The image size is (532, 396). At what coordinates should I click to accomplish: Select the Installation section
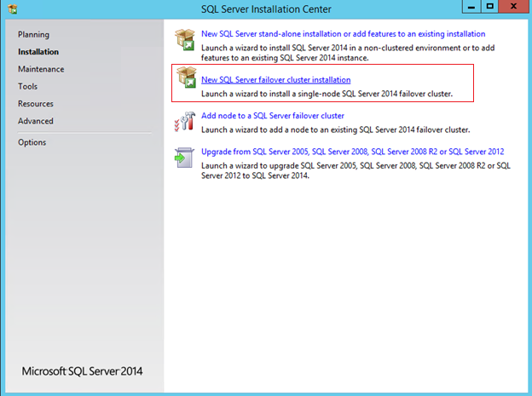[38, 52]
